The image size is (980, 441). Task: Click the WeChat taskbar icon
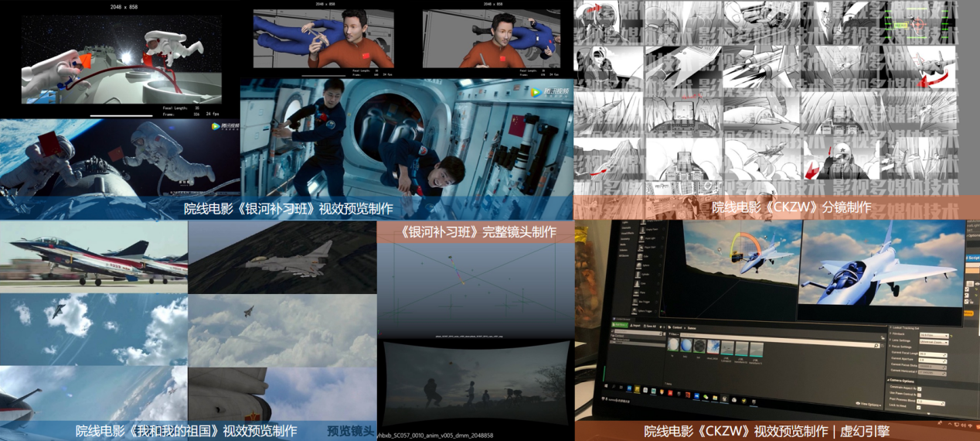point(706,397)
